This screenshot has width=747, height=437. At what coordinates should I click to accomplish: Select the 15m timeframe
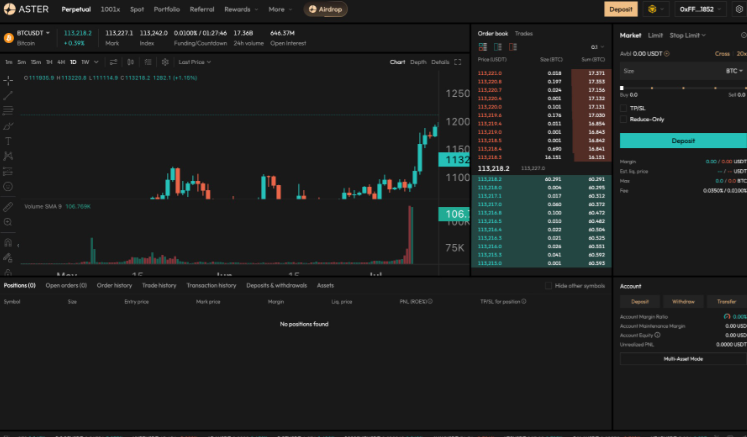pyautogui.click(x=36, y=62)
